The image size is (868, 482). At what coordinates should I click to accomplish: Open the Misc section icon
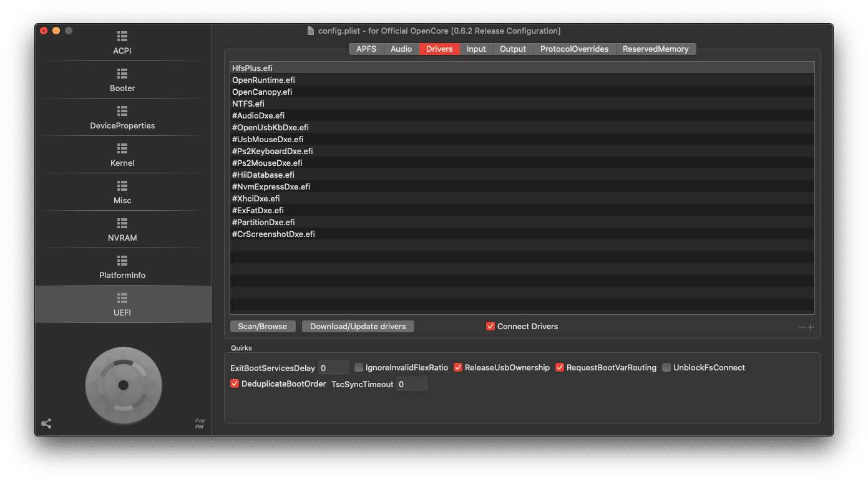[x=122, y=186]
